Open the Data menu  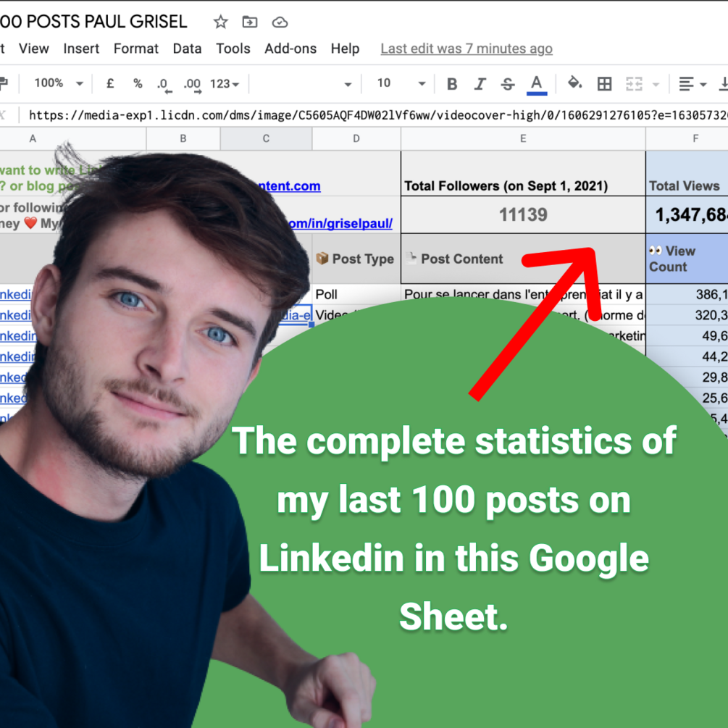coord(187,49)
